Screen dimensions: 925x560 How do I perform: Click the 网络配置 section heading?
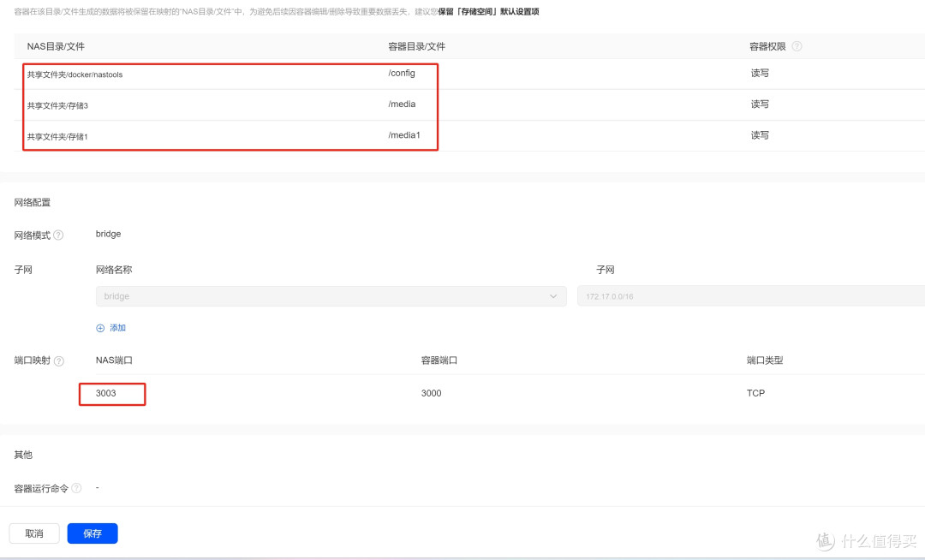tap(33, 203)
